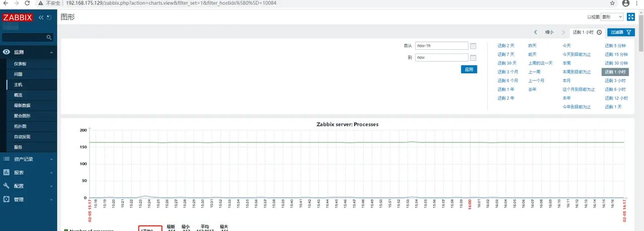This screenshot has height=231, width=644.
Task: Select the 还剩 12 小时 range
Action: point(616,98)
